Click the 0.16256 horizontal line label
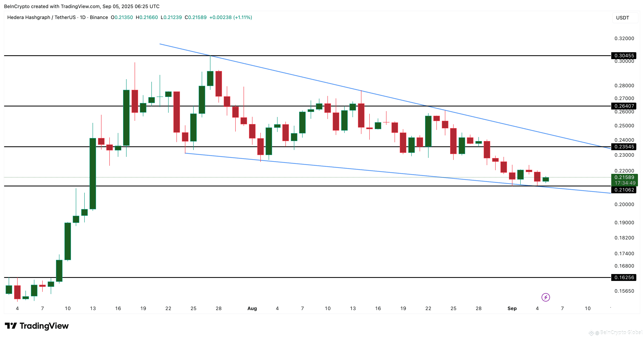644x338 pixels. click(624, 277)
